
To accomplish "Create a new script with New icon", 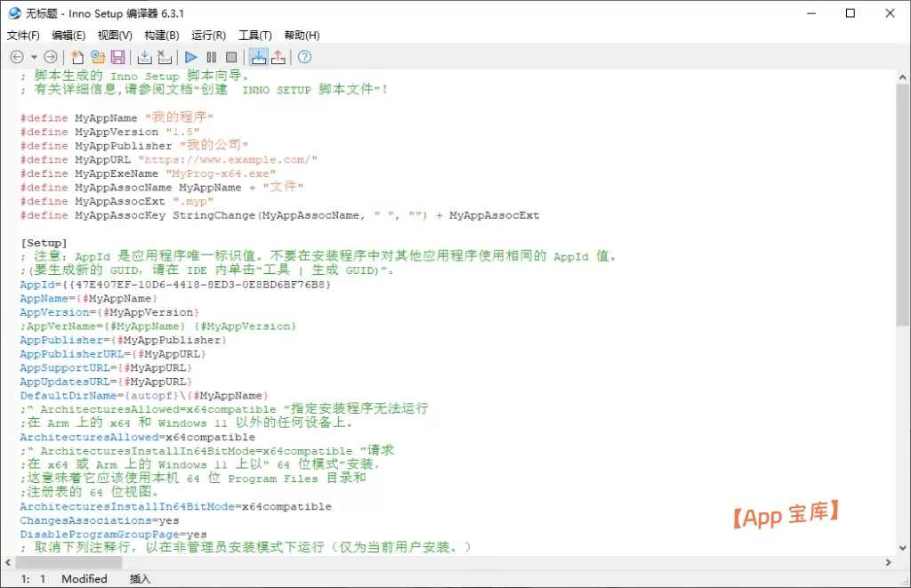I will [77, 57].
